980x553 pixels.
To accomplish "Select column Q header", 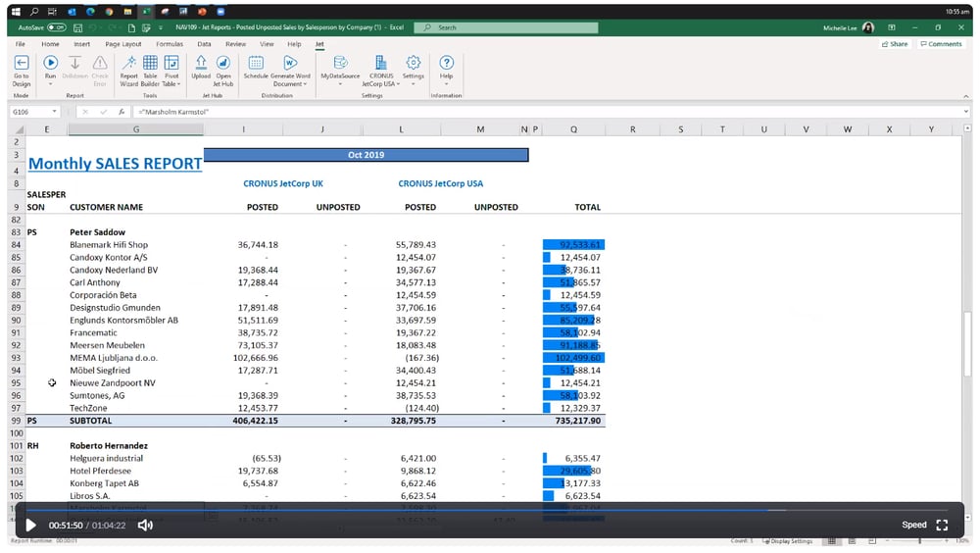I will pyautogui.click(x=573, y=129).
